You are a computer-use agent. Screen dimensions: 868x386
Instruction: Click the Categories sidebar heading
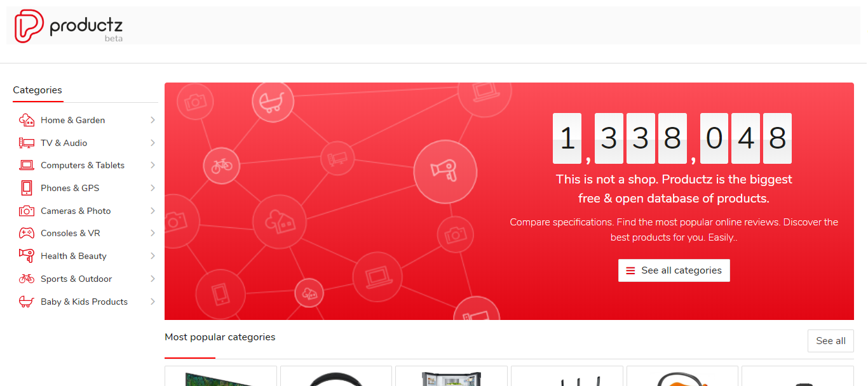(x=37, y=90)
